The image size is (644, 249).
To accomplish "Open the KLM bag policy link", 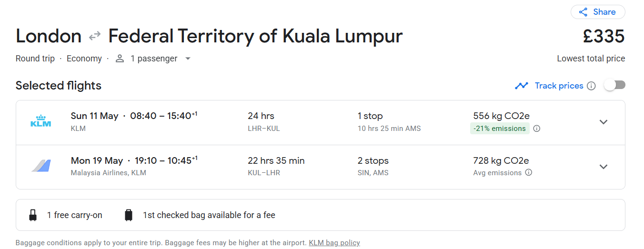I will coord(334,243).
